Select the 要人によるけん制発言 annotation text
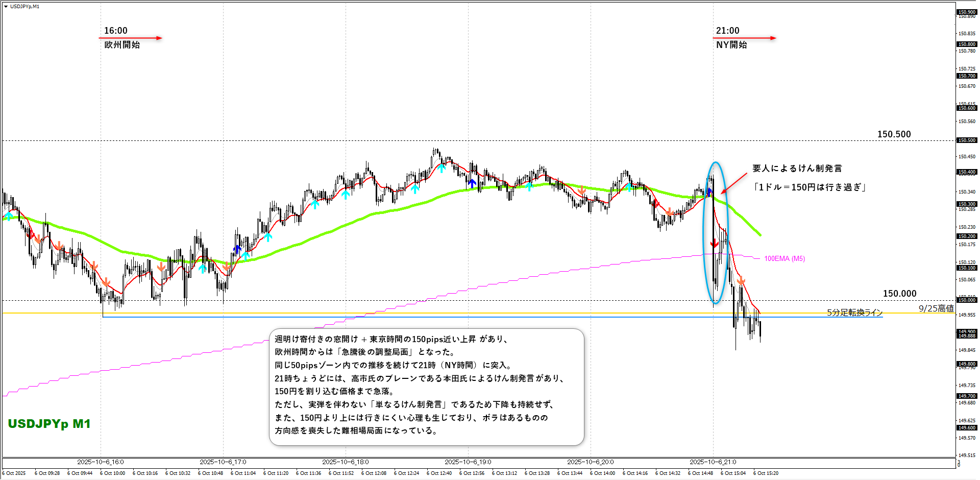The height and width of the screenshot is (480, 980). [x=797, y=169]
